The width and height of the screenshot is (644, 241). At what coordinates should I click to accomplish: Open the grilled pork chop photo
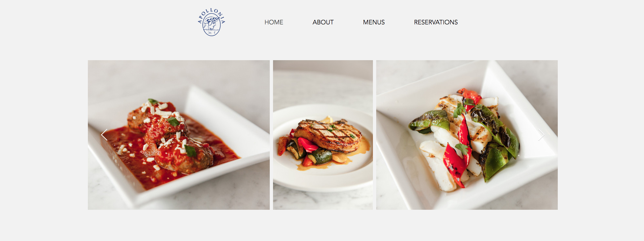[x=323, y=135]
